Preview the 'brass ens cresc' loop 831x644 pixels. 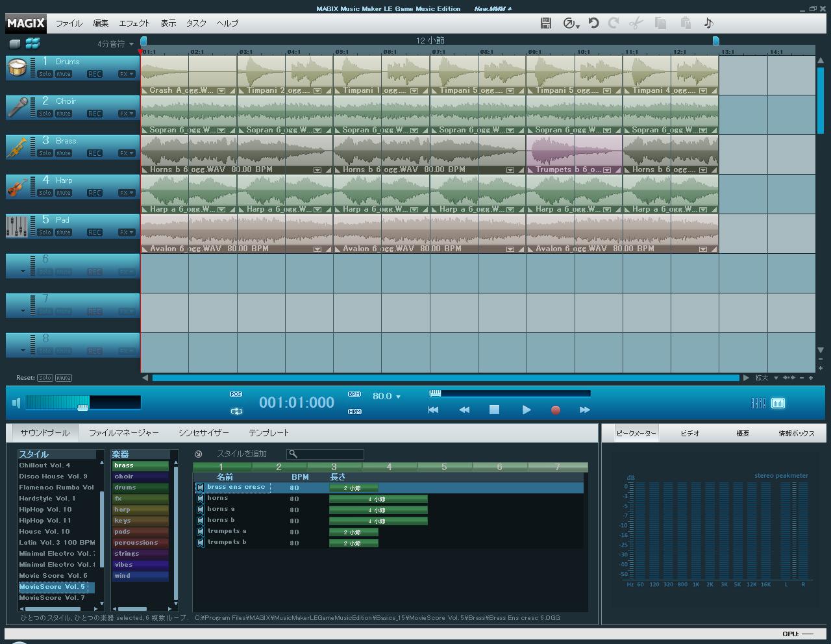(200, 488)
